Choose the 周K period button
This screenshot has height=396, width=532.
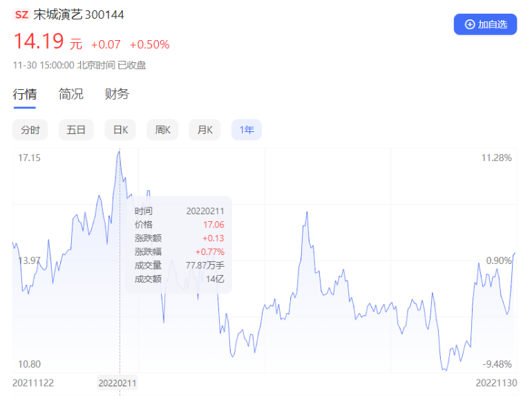tap(162, 129)
